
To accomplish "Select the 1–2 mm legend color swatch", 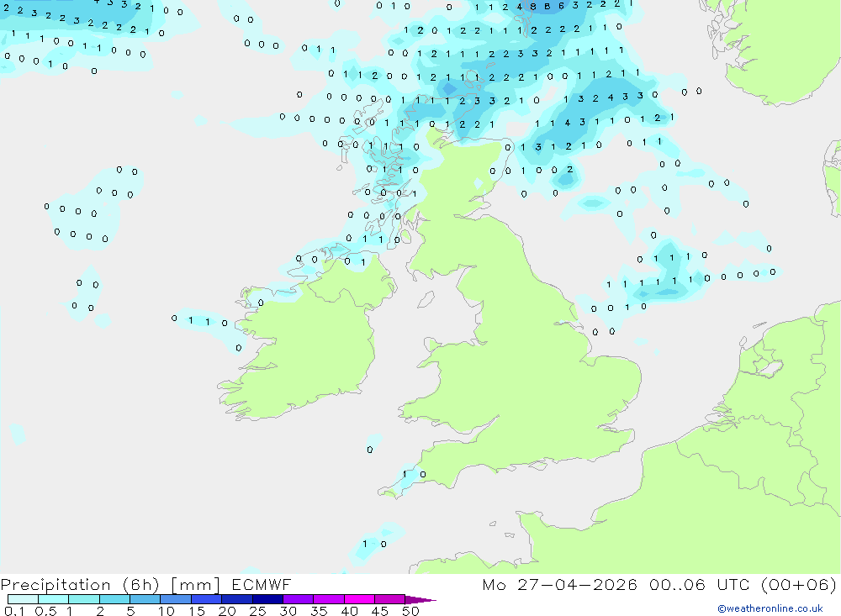I will pyautogui.click(x=84, y=599).
